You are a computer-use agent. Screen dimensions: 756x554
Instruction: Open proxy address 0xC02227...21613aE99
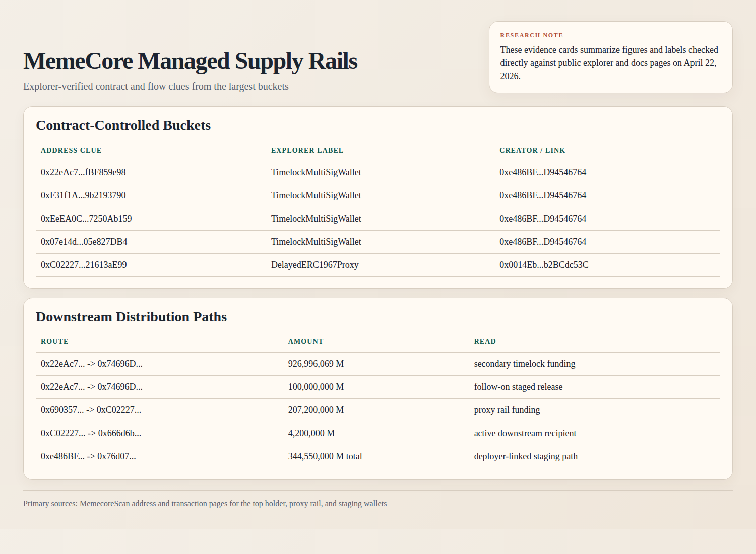(x=84, y=265)
